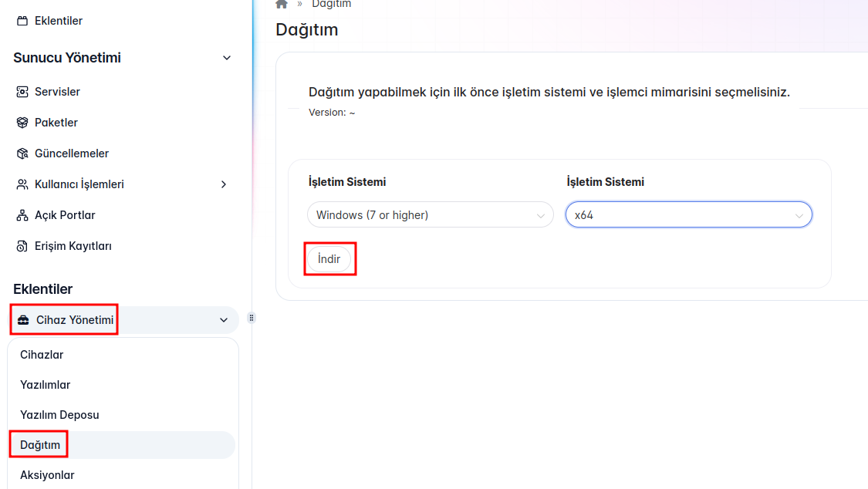Screen dimensions: 868x489
Task: Open Aksiyonlar in the sidebar
Action: click(47, 475)
